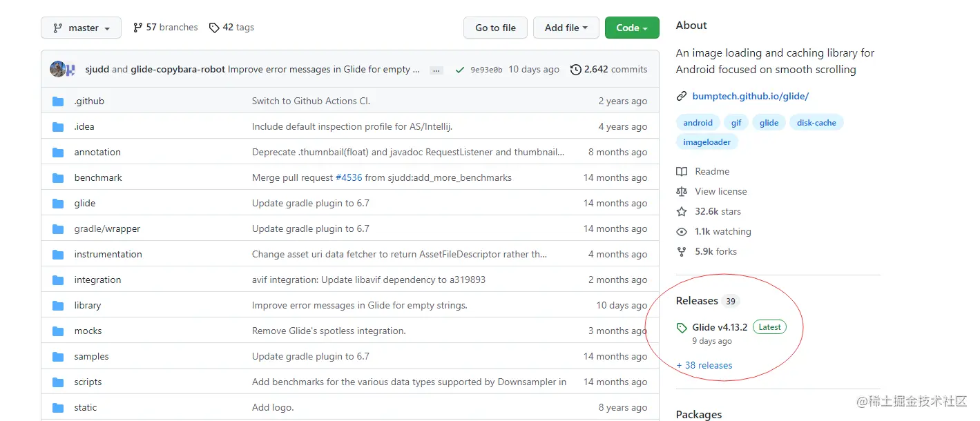Click the mocks folder icon
The width and height of the screenshot is (980, 421).
pos(58,331)
